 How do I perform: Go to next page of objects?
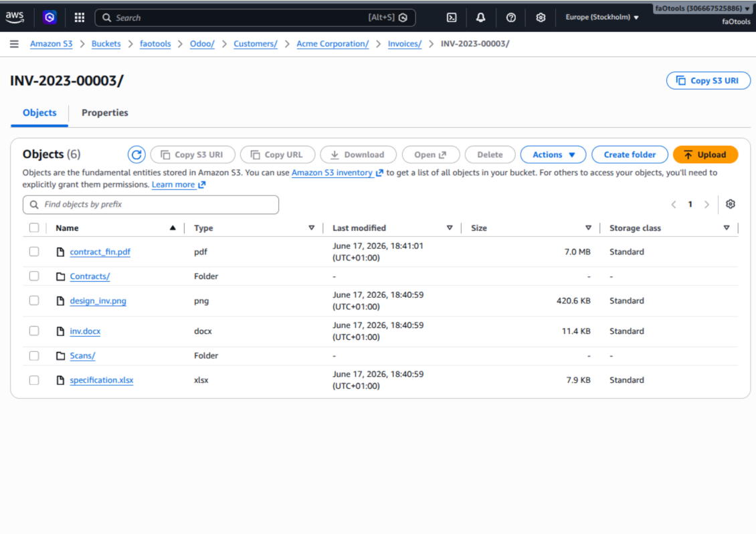pos(706,205)
